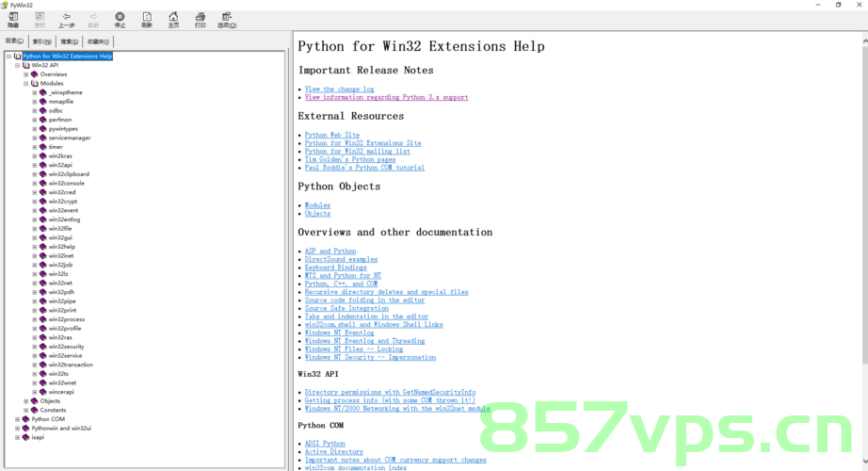Switch to the 目录 (Contents) tab
Screen dimensions: 868x471
[14, 41]
